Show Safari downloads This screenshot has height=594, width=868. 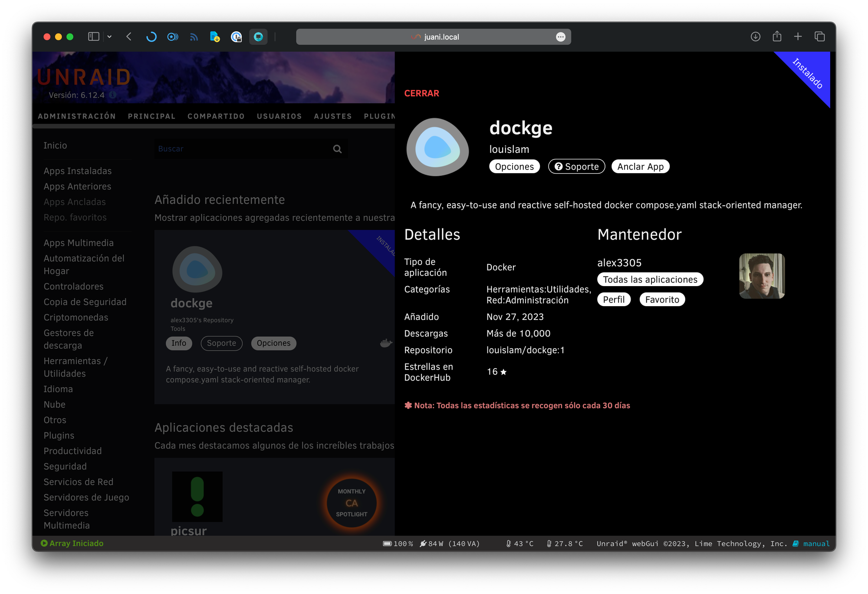pyautogui.click(x=755, y=36)
